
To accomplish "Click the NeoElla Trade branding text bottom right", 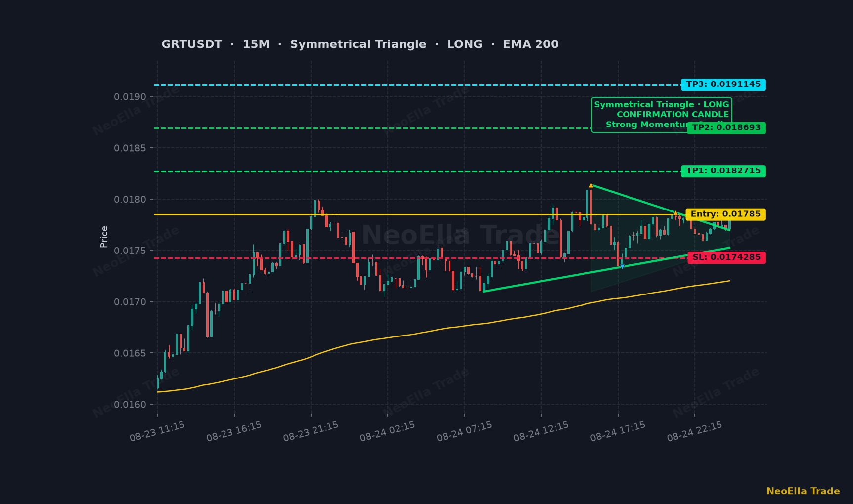I will click(x=803, y=491).
